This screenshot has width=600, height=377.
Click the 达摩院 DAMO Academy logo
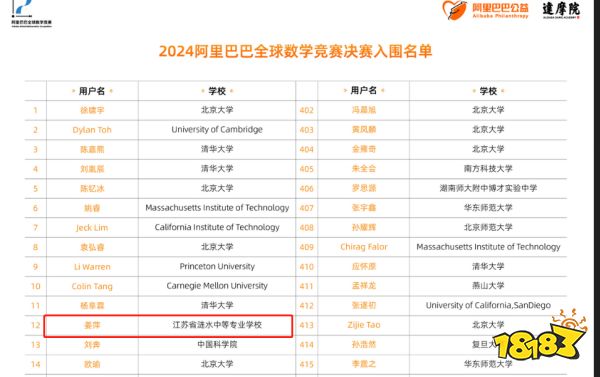(561, 10)
